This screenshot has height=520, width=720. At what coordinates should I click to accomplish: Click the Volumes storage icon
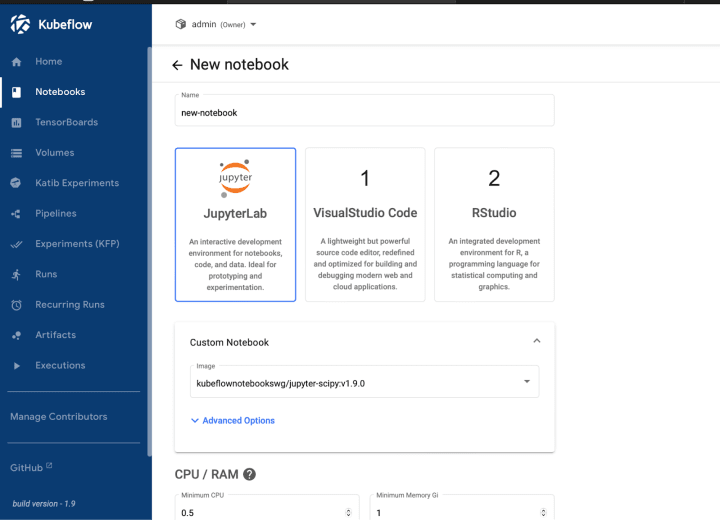pyautogui.click(x=17, y=153)
